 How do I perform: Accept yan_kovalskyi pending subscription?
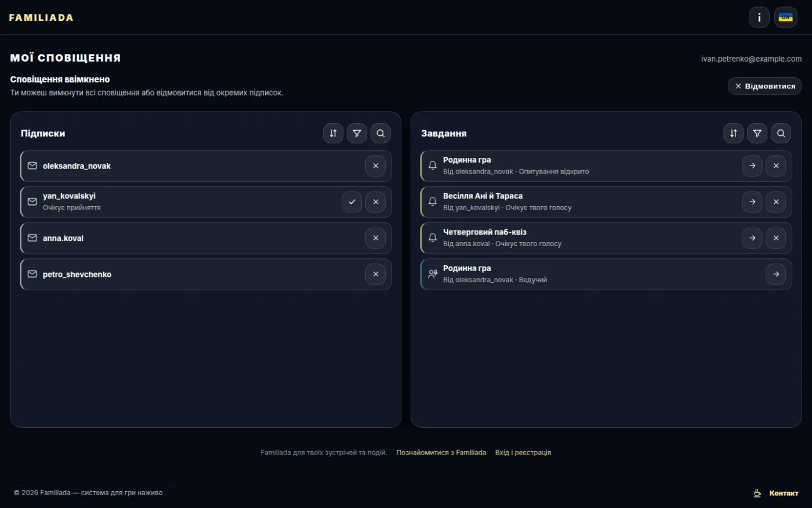351,202
